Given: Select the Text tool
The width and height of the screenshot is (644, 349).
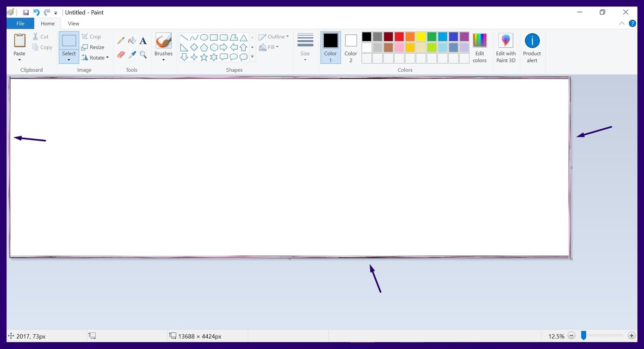Looking at the screenshot, I should [x=143, y=40].
